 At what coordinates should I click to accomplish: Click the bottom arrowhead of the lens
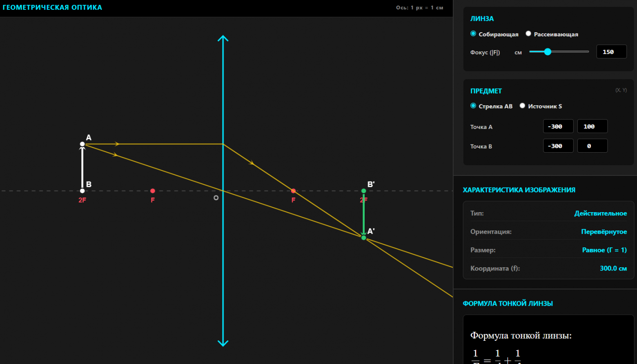click(x=223, y=343)
